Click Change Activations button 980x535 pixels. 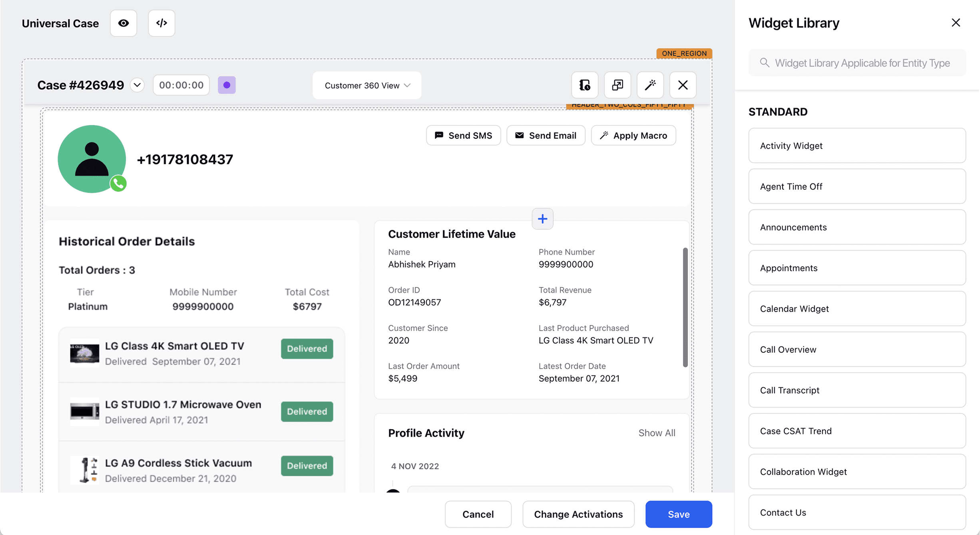578,514
